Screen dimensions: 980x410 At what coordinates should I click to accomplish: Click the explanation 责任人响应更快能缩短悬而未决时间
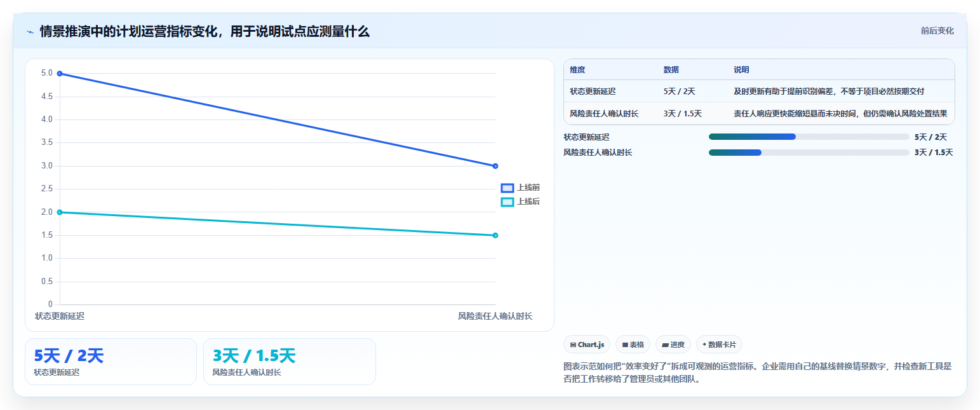click(840, 114)
